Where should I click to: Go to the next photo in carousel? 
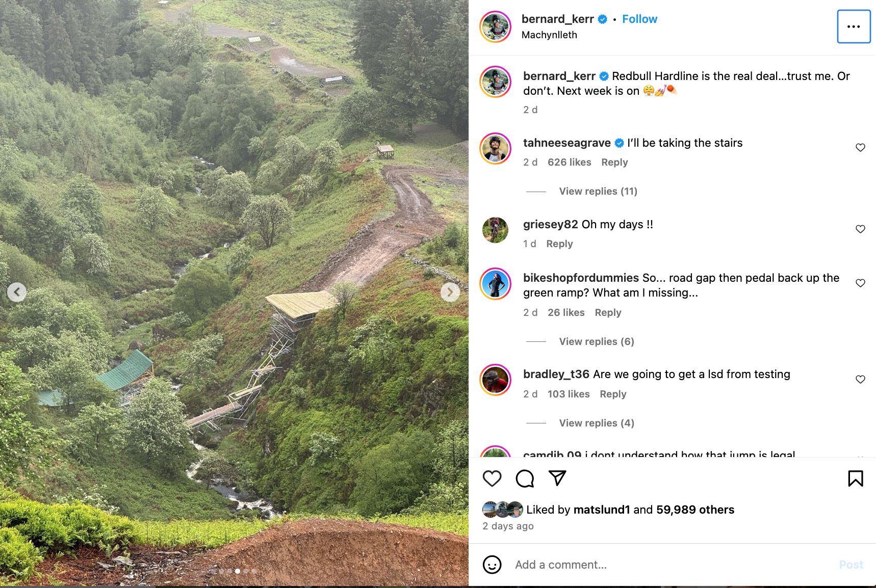[x=450, y=292]
